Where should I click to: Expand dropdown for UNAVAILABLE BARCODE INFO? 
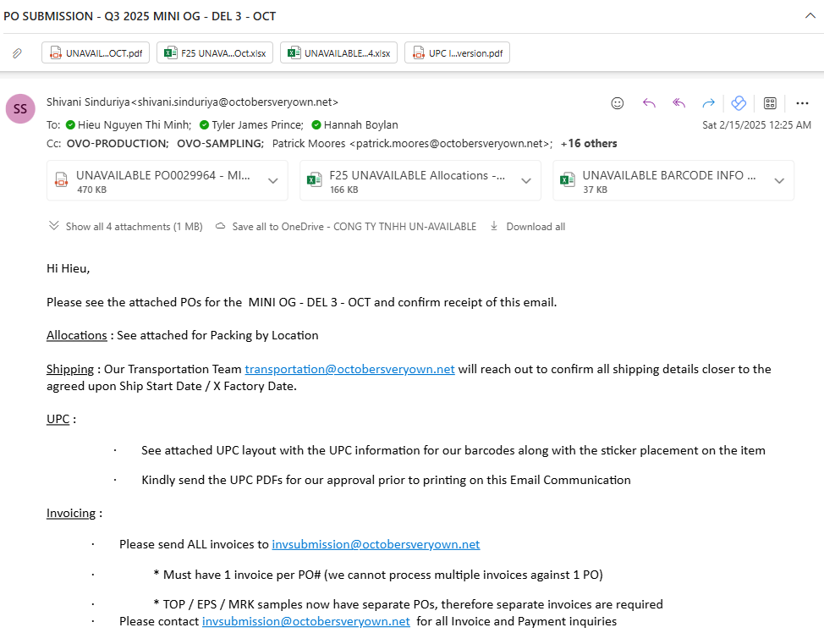pyautogui.click(x=779, y=181)
